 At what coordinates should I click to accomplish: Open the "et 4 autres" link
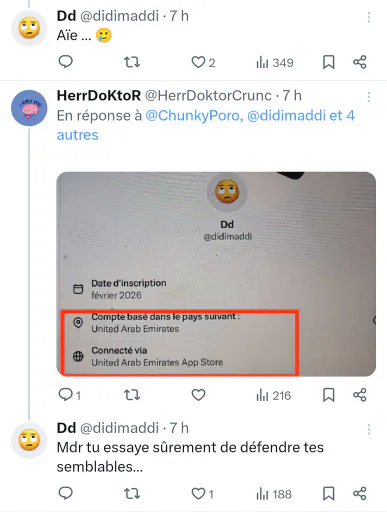[x=206, y=125]
